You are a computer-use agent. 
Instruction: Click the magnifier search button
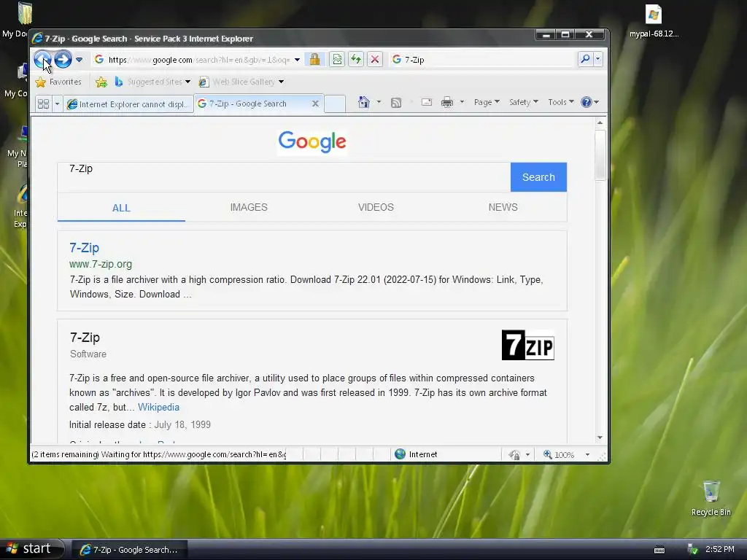coord(585,59)
